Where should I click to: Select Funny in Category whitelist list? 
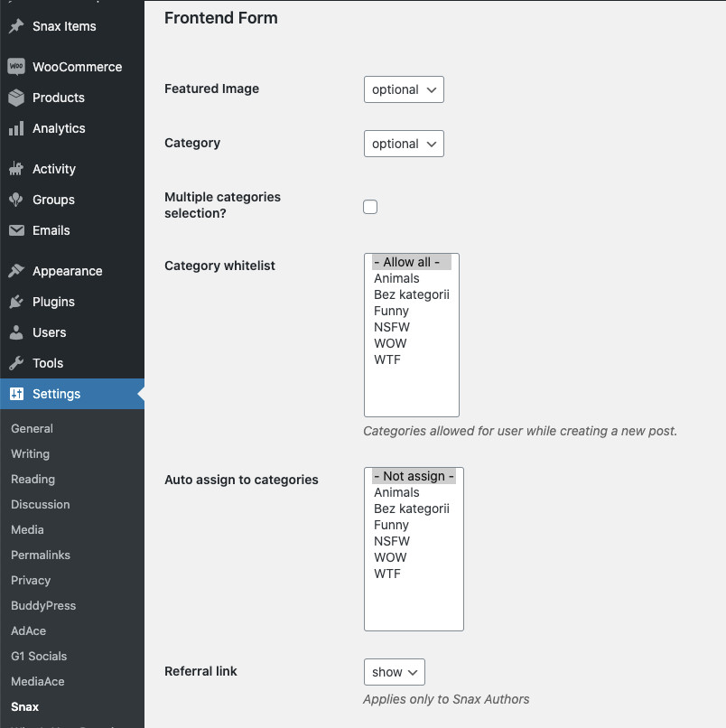pos(391,311)
